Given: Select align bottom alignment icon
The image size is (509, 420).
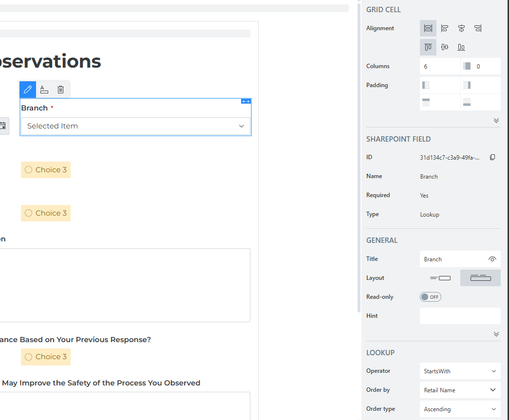Looking at the screenshot, I should tap(461, 47).
